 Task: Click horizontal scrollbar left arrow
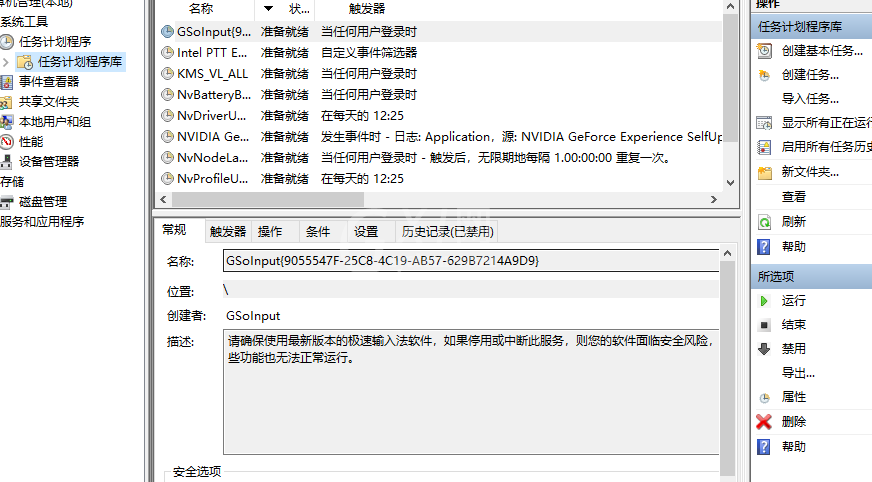pyautogui.click(x=163, y=199)
